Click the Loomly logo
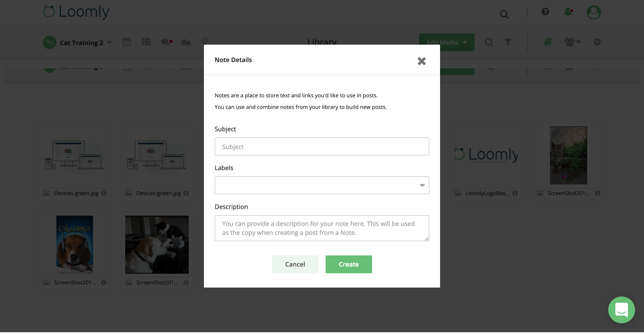Image resolution: width=644 pixels, height=334 pixels. pos(76,12)
